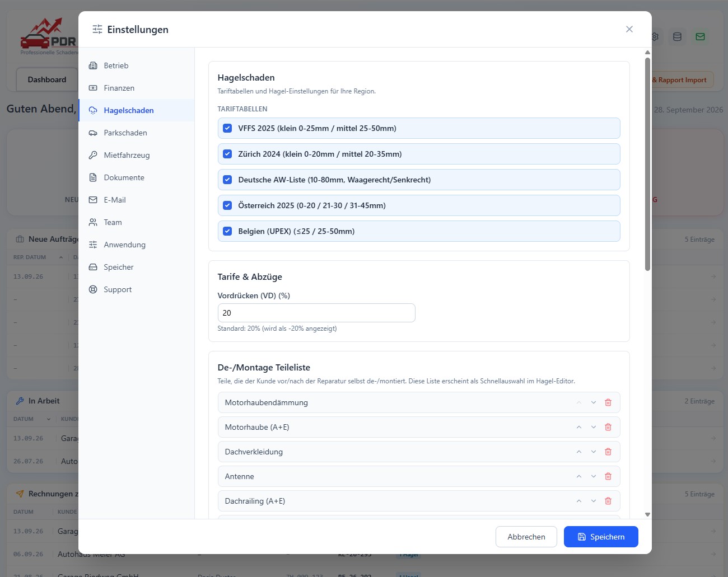Select the Hagelschaden settings section

[137, 110]
